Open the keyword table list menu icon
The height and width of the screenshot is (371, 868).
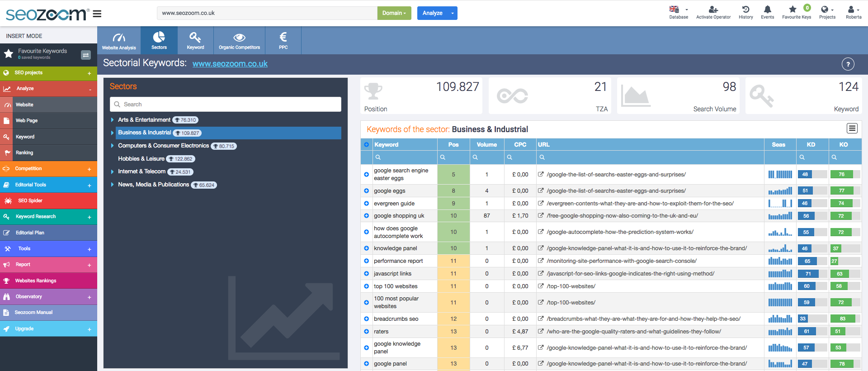point(852,128)
